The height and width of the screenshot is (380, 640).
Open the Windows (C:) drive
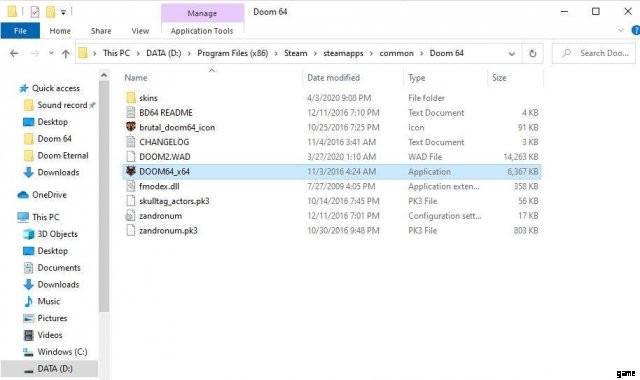pos(62,351)
